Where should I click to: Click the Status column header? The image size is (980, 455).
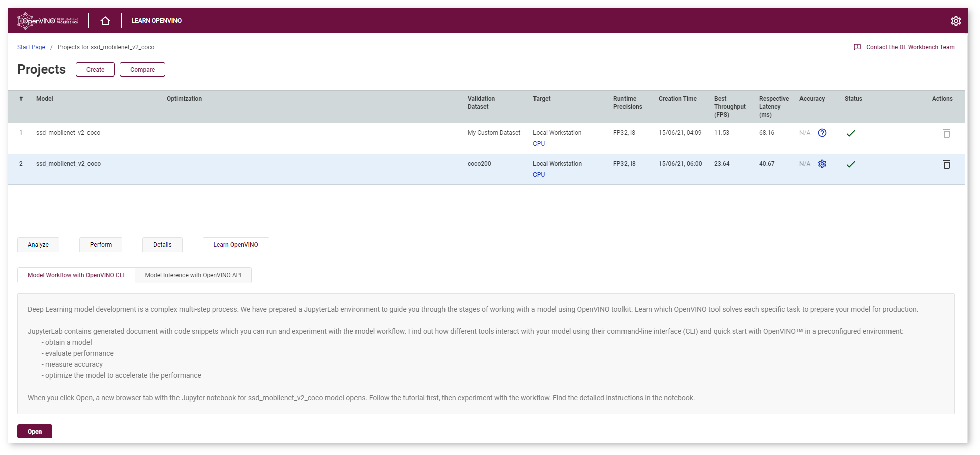853,99
